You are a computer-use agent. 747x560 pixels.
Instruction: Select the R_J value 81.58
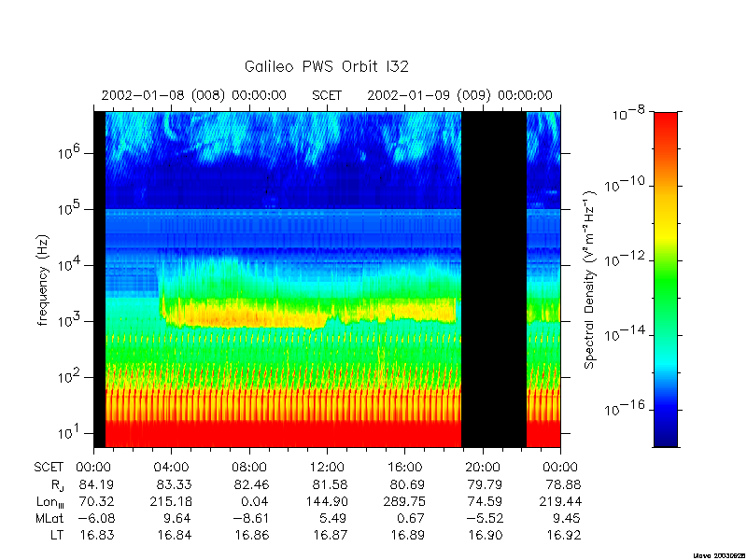pos(330,484)
